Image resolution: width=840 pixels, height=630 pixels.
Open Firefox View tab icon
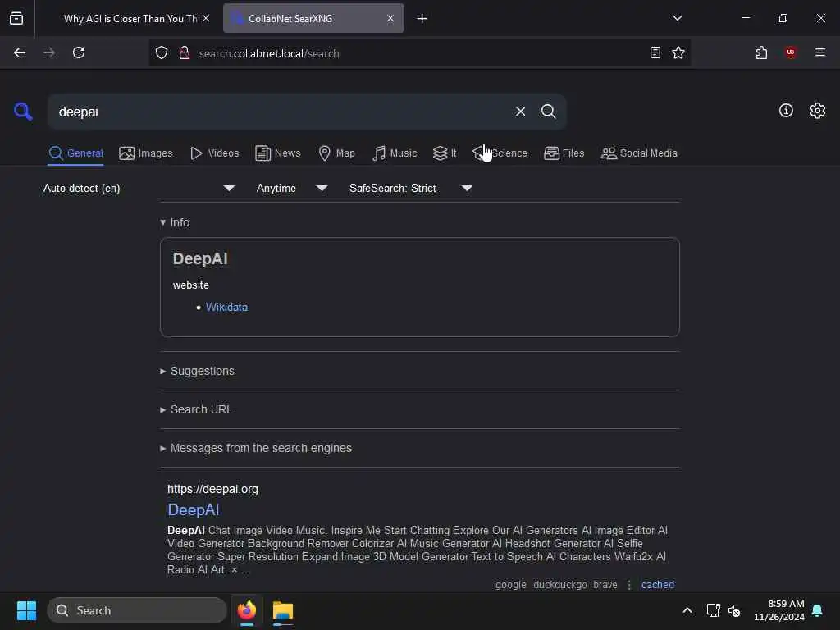click(x=16, y=18)
